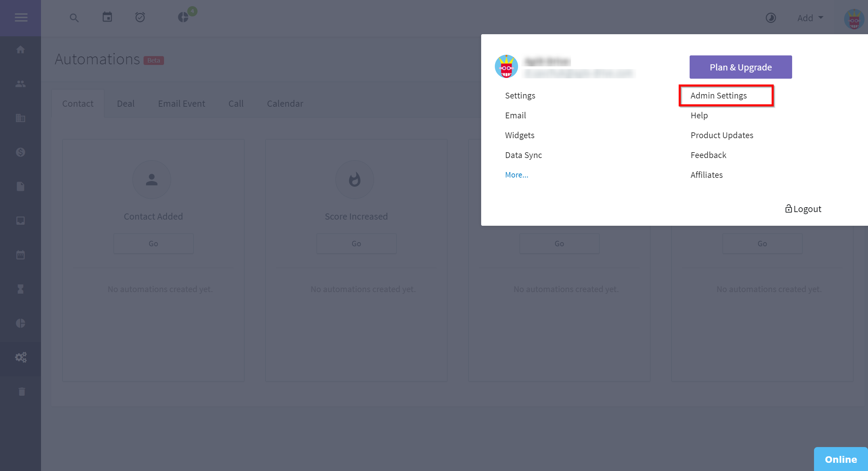The image size is (868, 471).
Task: Click the Score Increased Go button
Action: pyautogui.click(x=356, y=244)
